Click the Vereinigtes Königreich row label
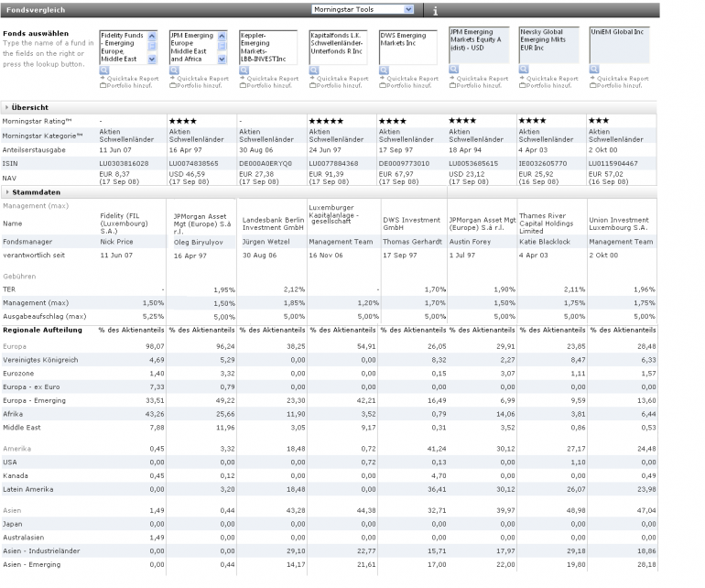 [40, 360]
